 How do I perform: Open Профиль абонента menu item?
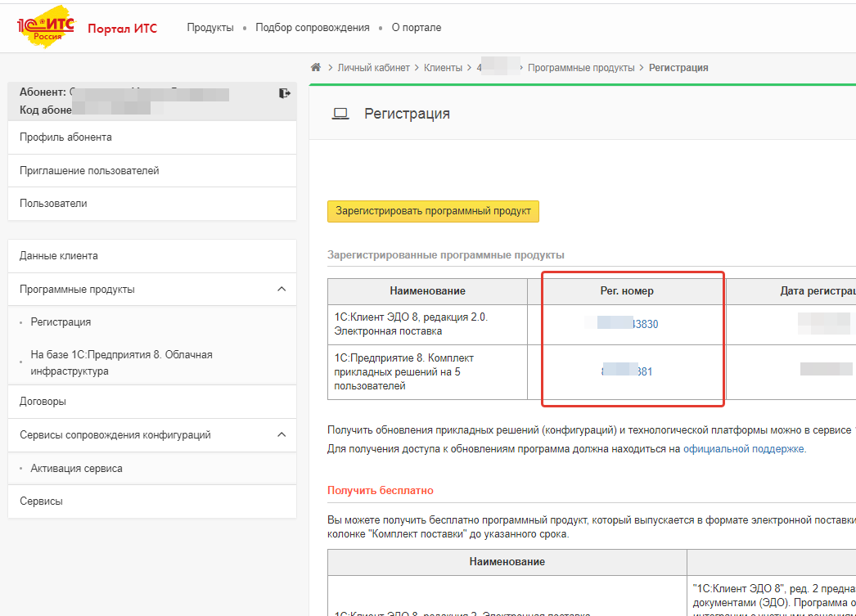coord(152,137)
